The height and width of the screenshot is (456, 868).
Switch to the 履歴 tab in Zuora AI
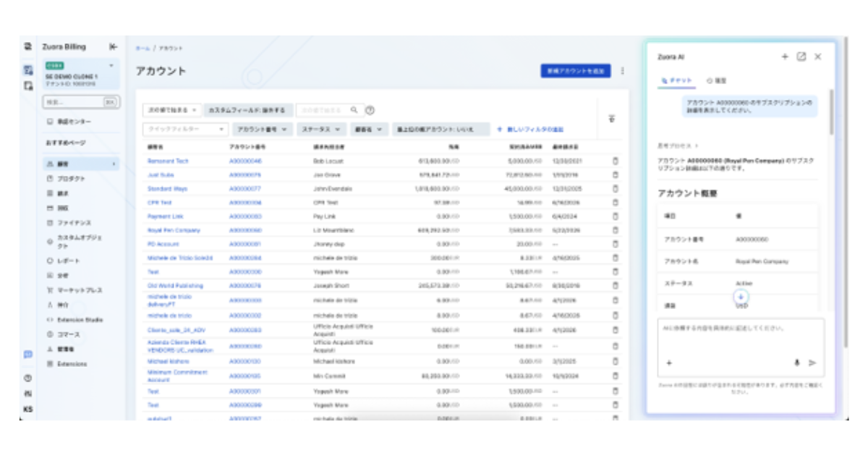[x=716, y=81]
